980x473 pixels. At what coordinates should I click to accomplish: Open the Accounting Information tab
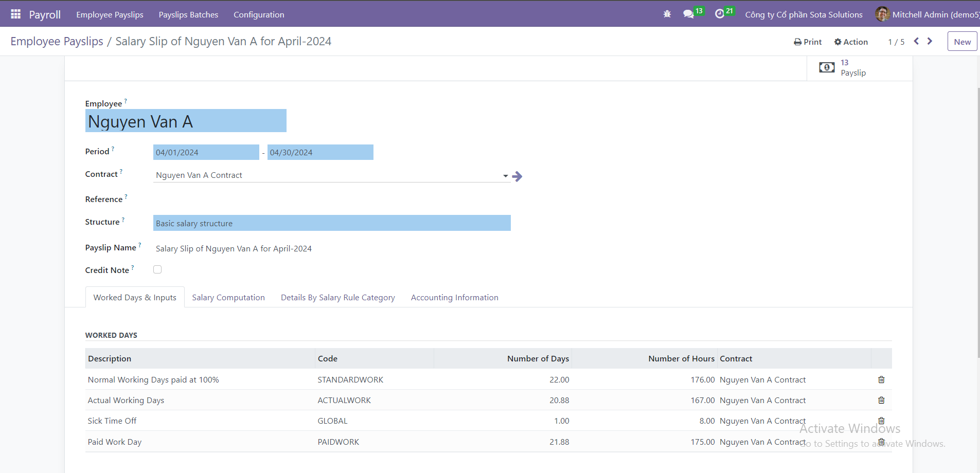pyautogui.click(x=454, y=297)
